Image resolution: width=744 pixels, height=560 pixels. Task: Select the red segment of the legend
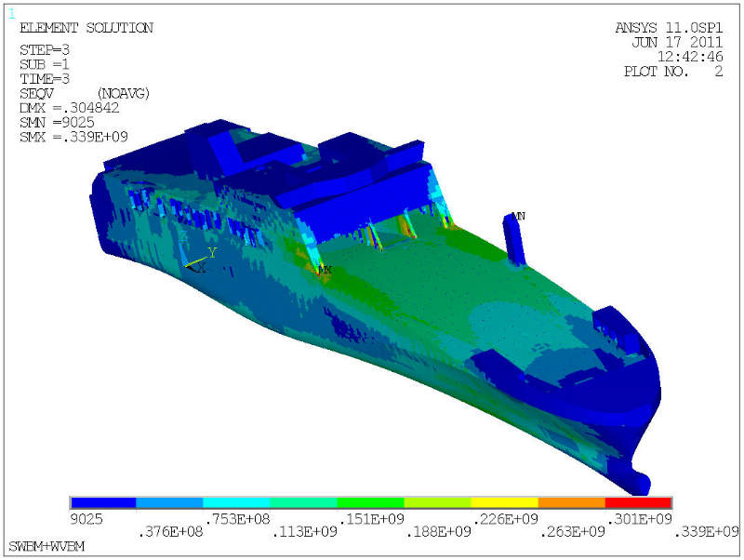tap(638, 502)
